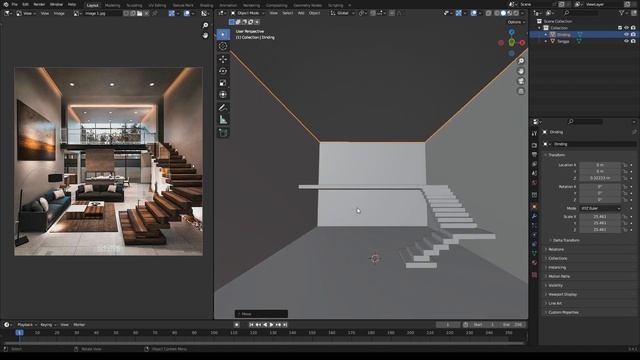Expand the Collections panel

[x=558, y=258]
